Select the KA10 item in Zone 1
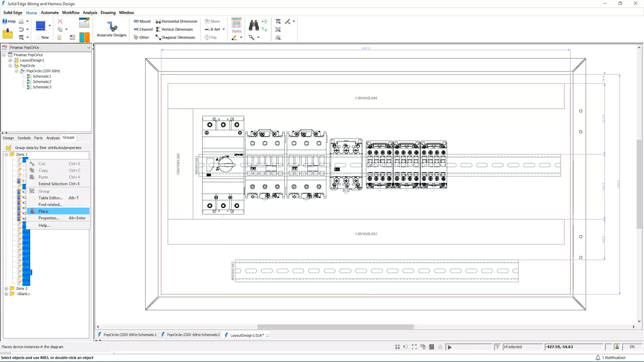Screen dimensions: 644x362 tap(27, 272)
